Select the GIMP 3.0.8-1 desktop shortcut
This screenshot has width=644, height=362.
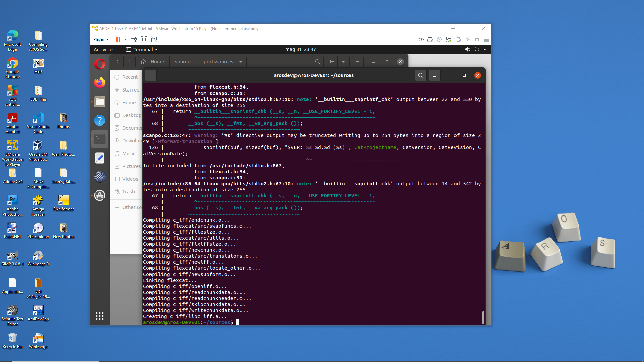13,258
